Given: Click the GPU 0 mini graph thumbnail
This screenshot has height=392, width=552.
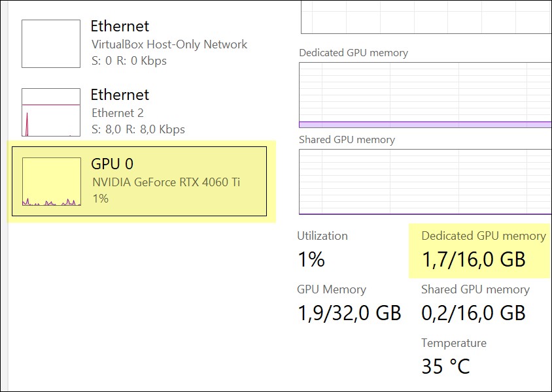Looking at the screenshot, I should pyautogui.click(x=50, y=182).
